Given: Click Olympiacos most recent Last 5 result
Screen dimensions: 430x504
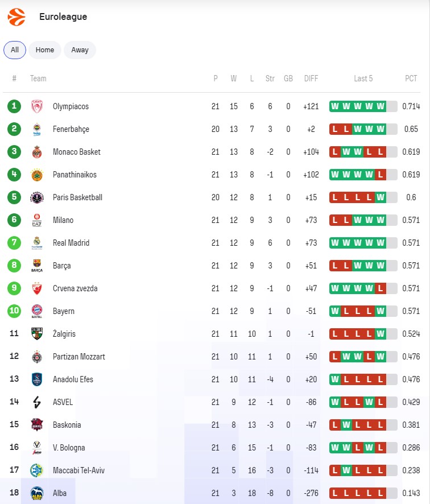Looking at the screenshot, I should pyautogui.click(x=381, y=106).
